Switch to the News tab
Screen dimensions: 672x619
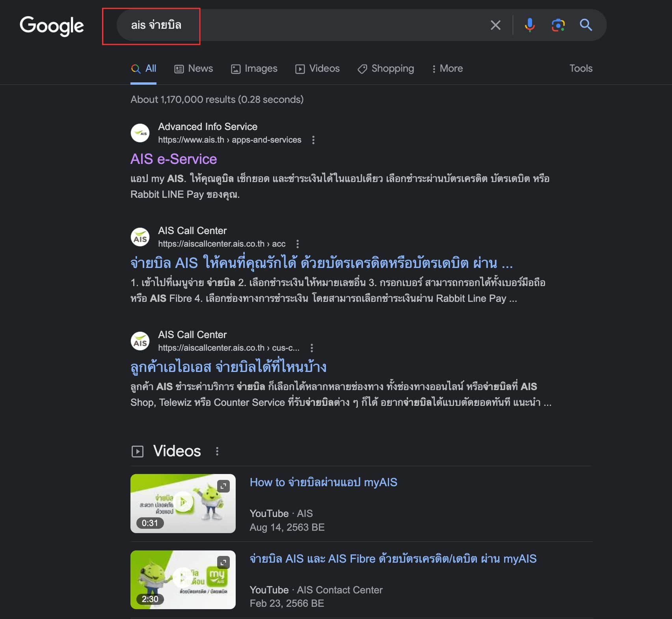coord(194,69)
